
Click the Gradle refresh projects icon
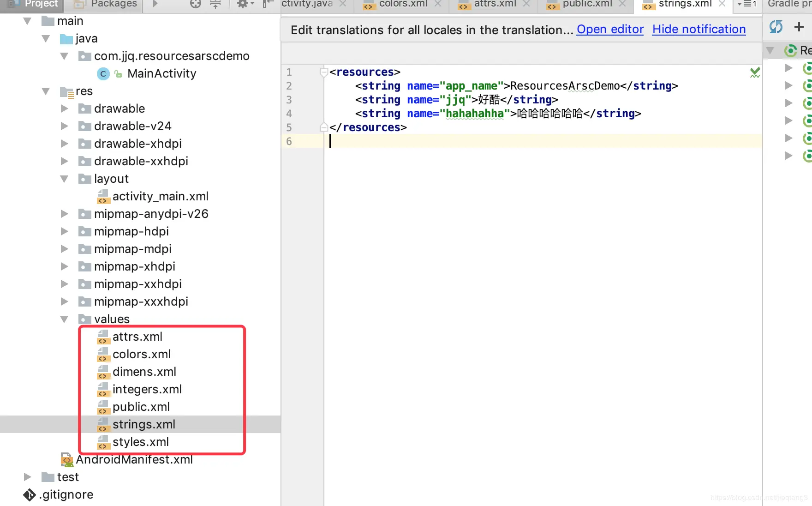click(x=776, y=27)
